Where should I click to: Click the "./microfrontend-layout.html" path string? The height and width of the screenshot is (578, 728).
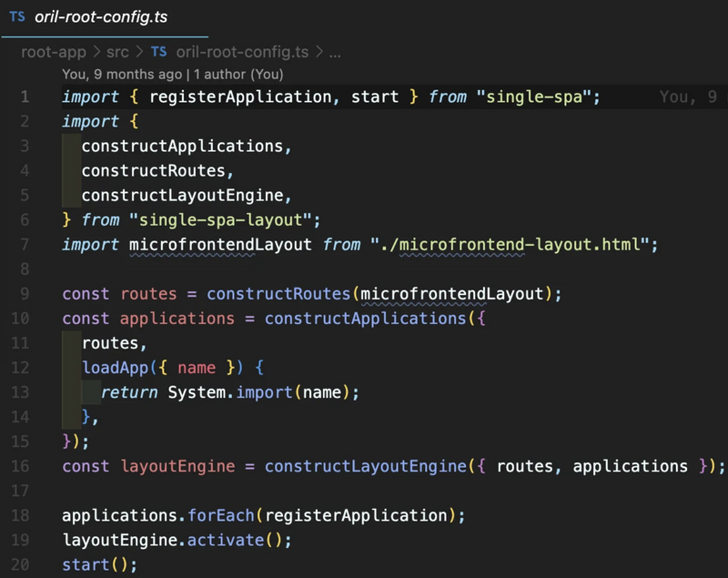tap(510, 245)
